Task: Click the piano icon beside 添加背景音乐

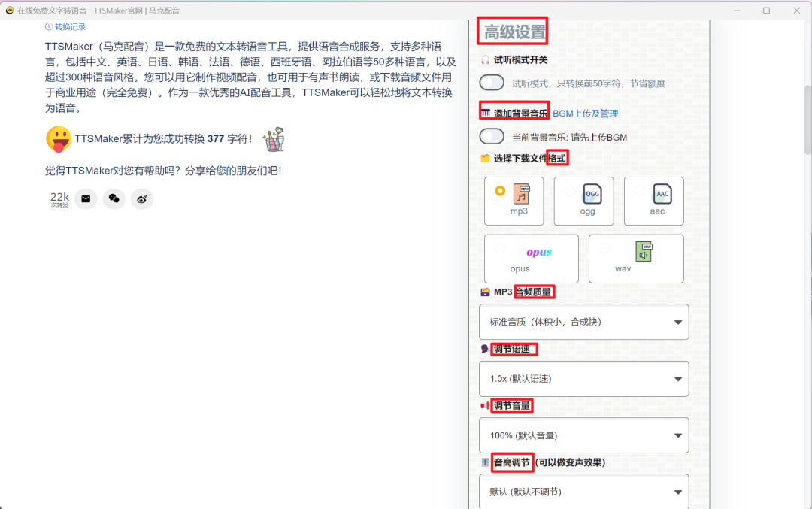Action: click(485, 112)
